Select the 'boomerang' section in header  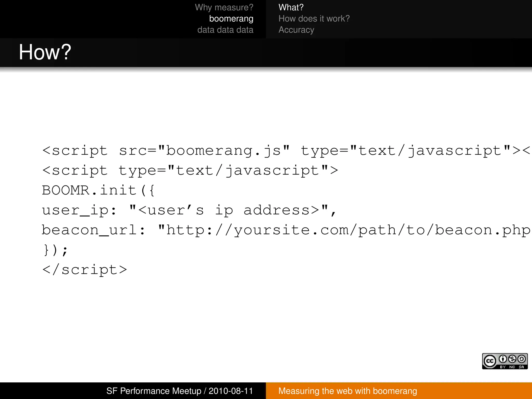[x=231, y=19]
